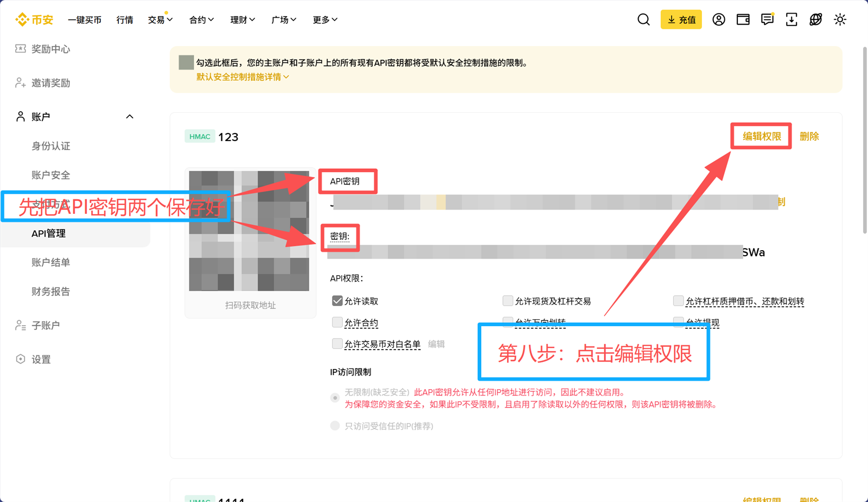
Task: Click the app download icon
Action: point(792,20)
